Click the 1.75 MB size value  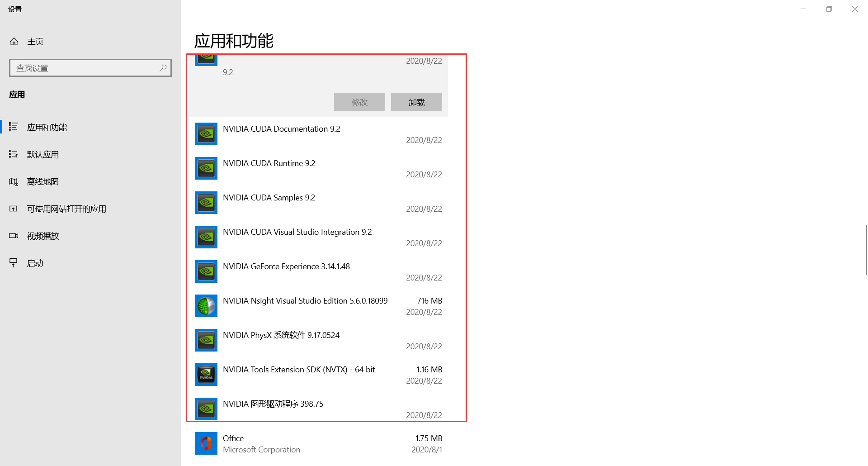tap(429, 438)
